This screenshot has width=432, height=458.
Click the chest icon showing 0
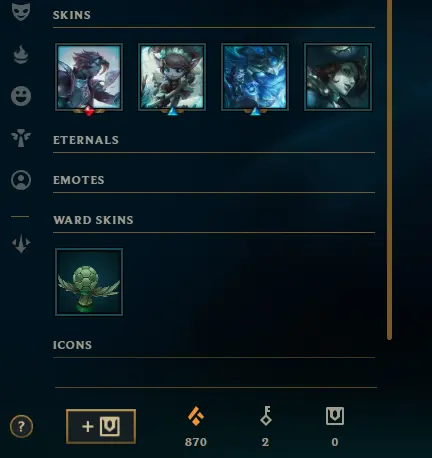pyautogui.click(x=335, y=416)
